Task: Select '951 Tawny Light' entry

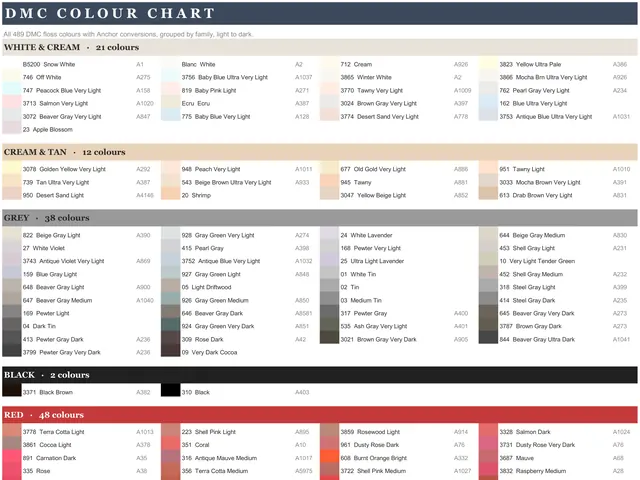Action: (522, 169)
